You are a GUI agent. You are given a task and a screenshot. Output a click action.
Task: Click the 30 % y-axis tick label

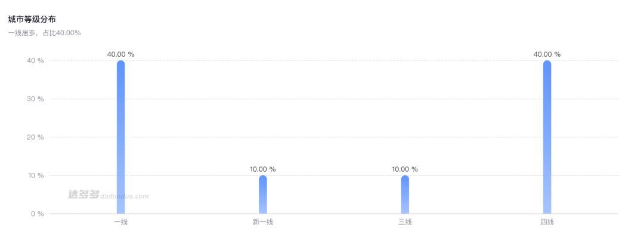coord(35,99)
